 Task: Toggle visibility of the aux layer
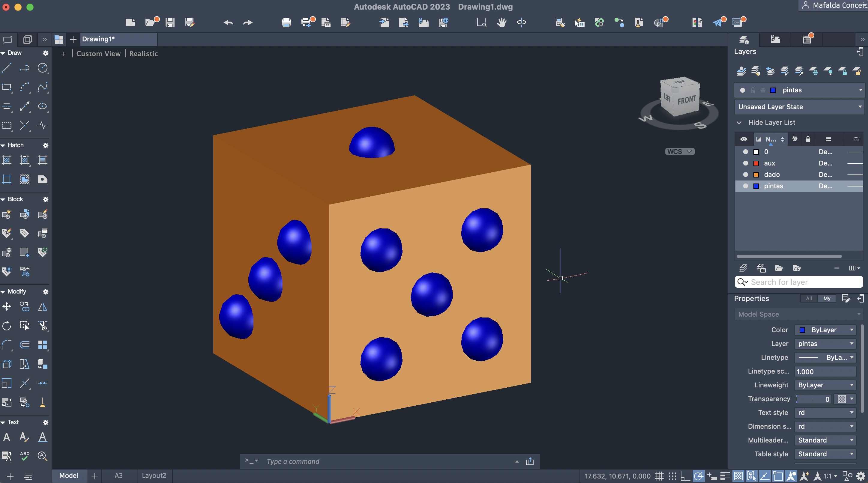(x=745, y=163)
